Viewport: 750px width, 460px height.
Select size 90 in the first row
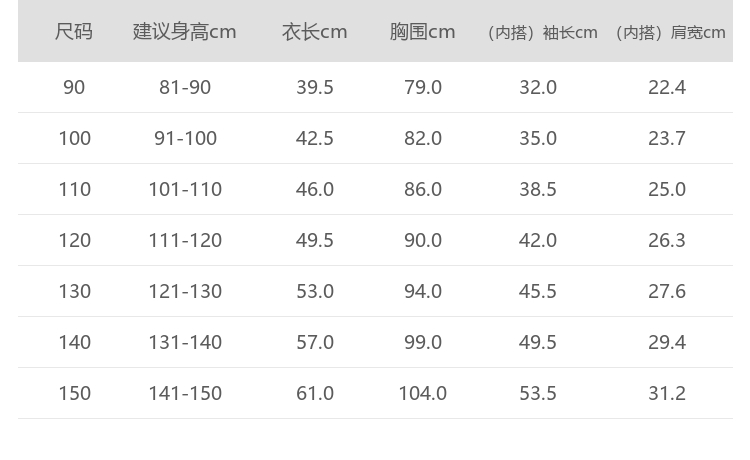coord(74,87)
